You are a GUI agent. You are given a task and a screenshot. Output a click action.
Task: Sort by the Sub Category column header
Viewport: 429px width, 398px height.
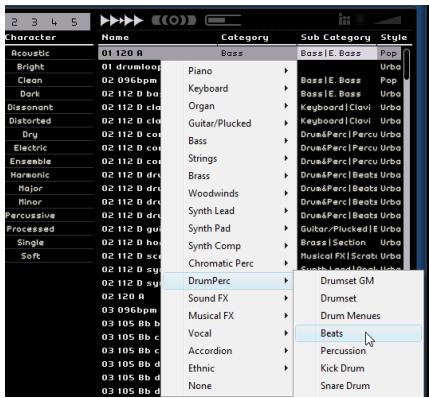(x=336, y=38)
